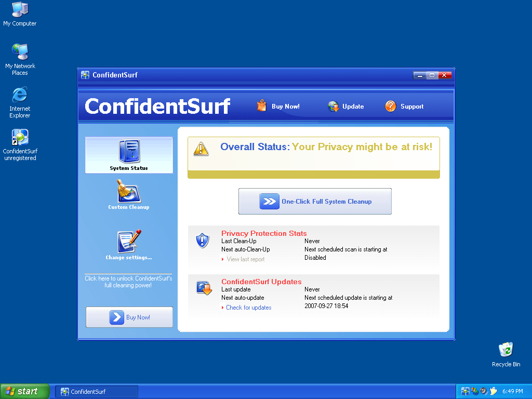Open the System Status panel

pos(129,155)
